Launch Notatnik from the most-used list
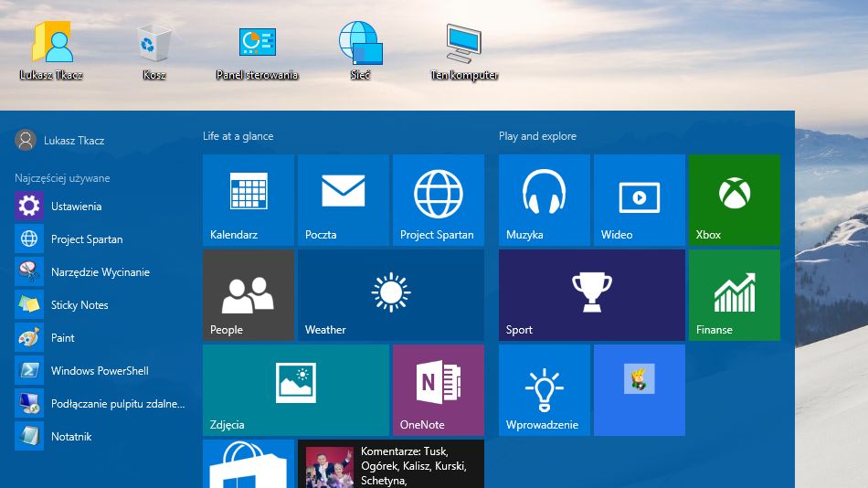The width and height of the screenshot is (868, 488). point(101,437)
